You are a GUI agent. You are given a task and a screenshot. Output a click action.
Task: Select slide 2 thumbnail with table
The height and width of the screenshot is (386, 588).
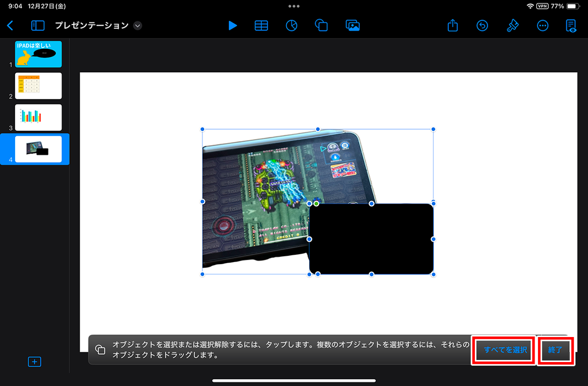point(38,86)
